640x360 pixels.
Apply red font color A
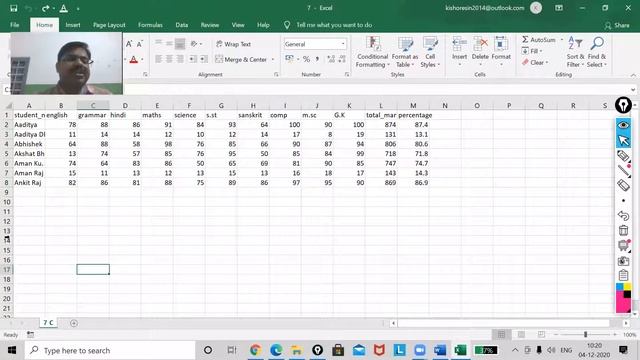[x=133, y=60]
